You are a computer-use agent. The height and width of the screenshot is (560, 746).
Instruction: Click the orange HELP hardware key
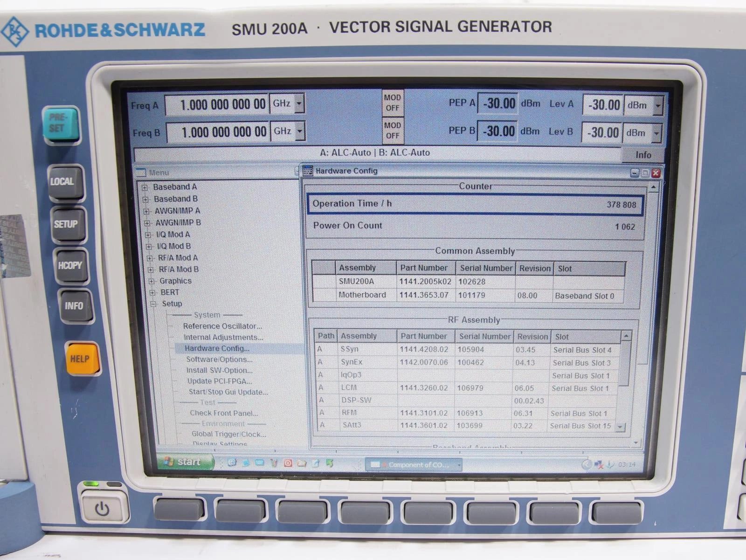[x=82, y=359]
